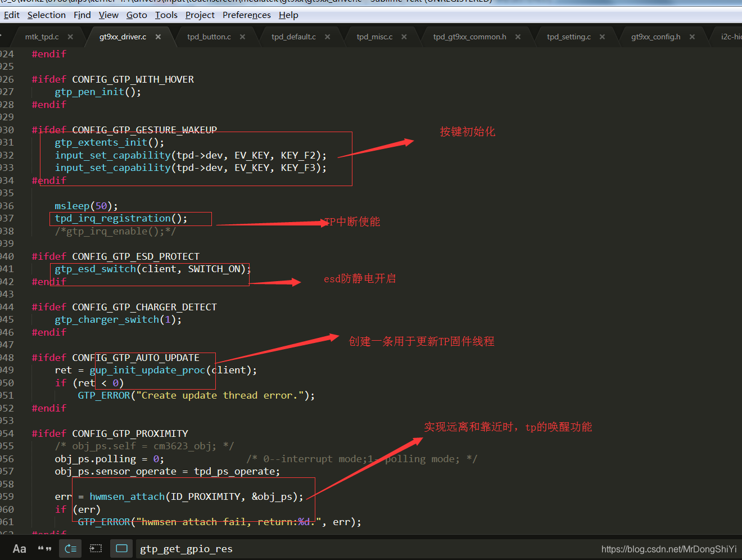
Task: Switch to the tpd_button.c tab
Action: (x=209, y=37)
